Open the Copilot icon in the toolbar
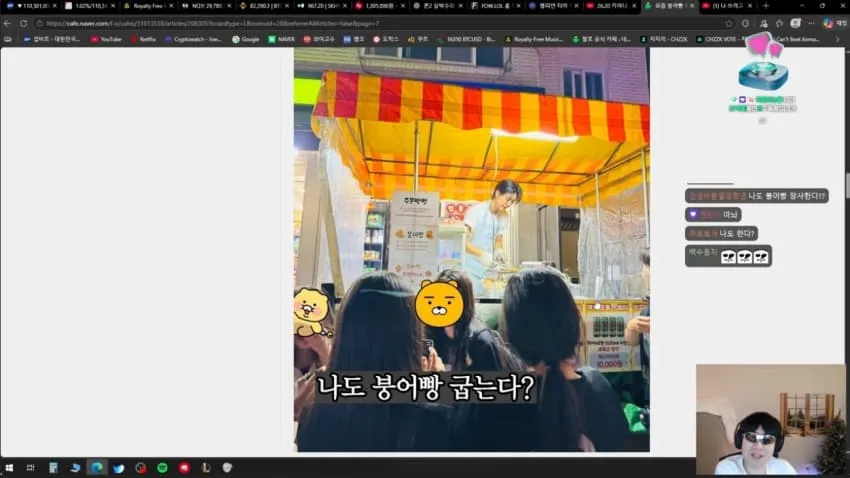Screen dimensions: 850x478 [828, 24]
